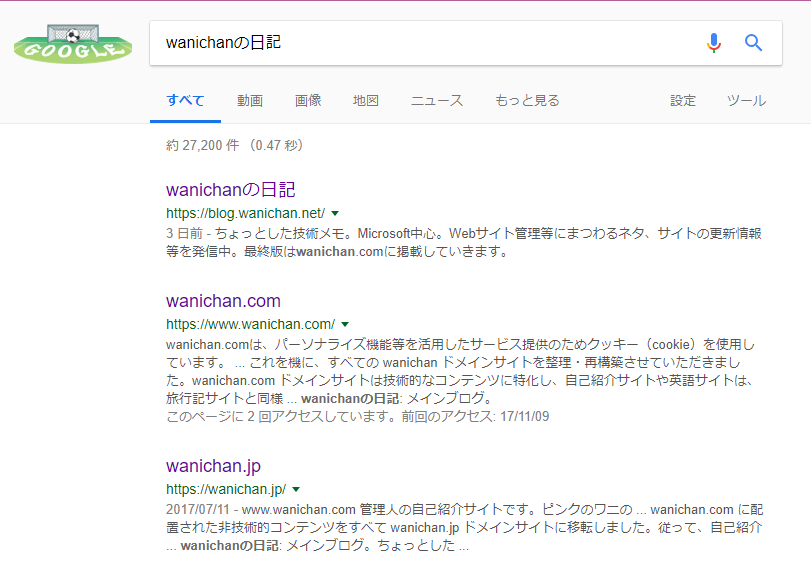Open the 設定 menu
This screenshot has height=571, width=811.
coord(683,100)
